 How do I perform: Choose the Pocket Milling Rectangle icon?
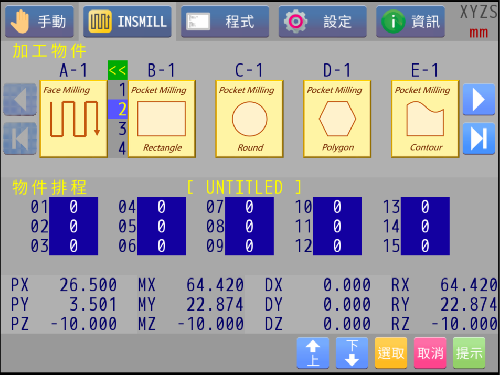coord(162,118)
